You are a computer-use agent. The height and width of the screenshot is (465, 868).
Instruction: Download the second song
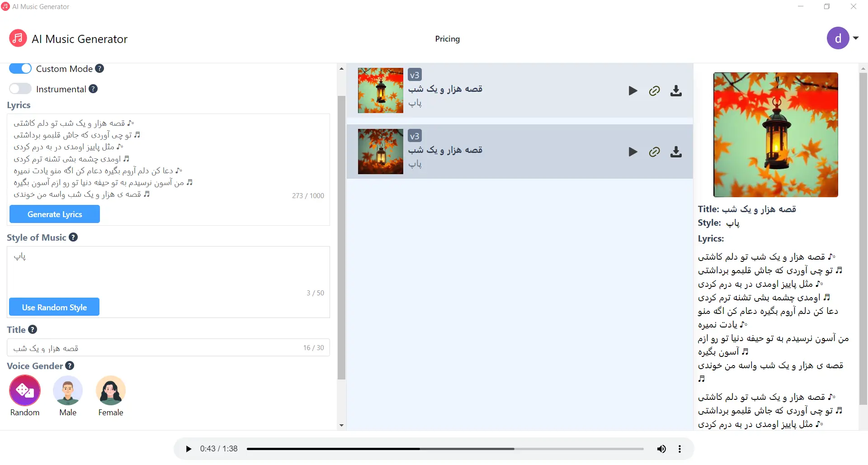tap(676, 152)
